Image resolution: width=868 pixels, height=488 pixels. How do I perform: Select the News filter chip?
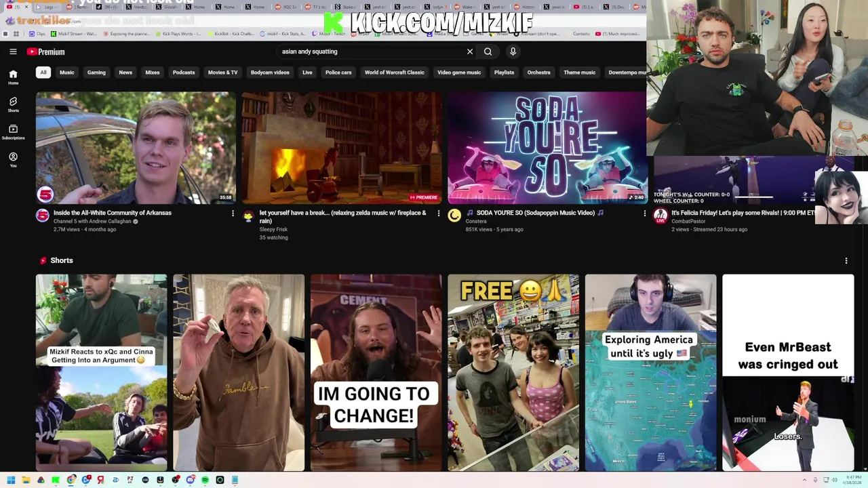[x=125, y=73]
